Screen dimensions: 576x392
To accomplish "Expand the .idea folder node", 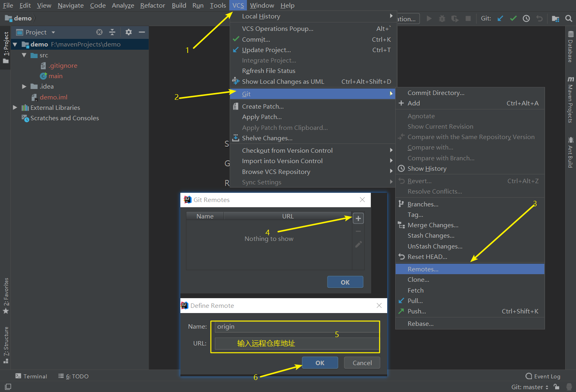I will click(x=24, y=87).
